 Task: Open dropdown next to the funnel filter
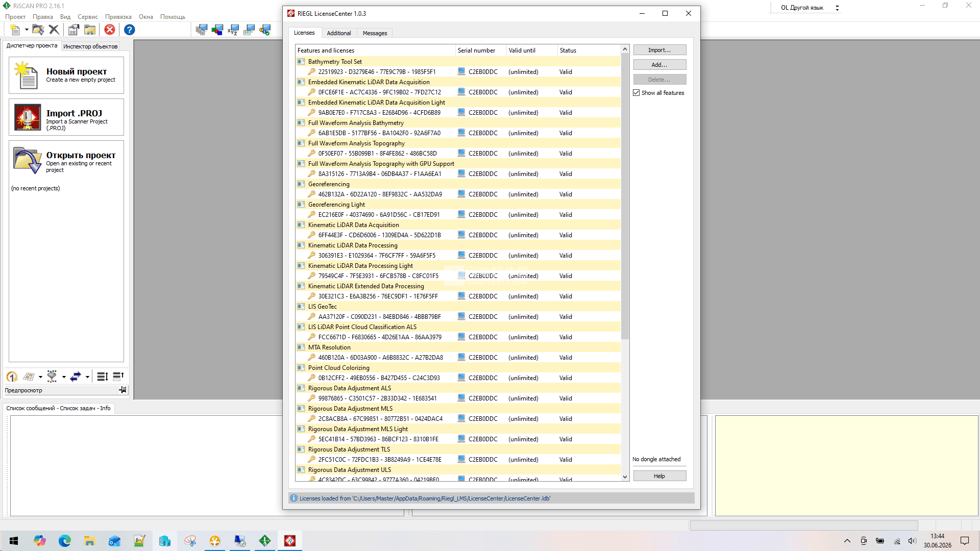[64, 377]
